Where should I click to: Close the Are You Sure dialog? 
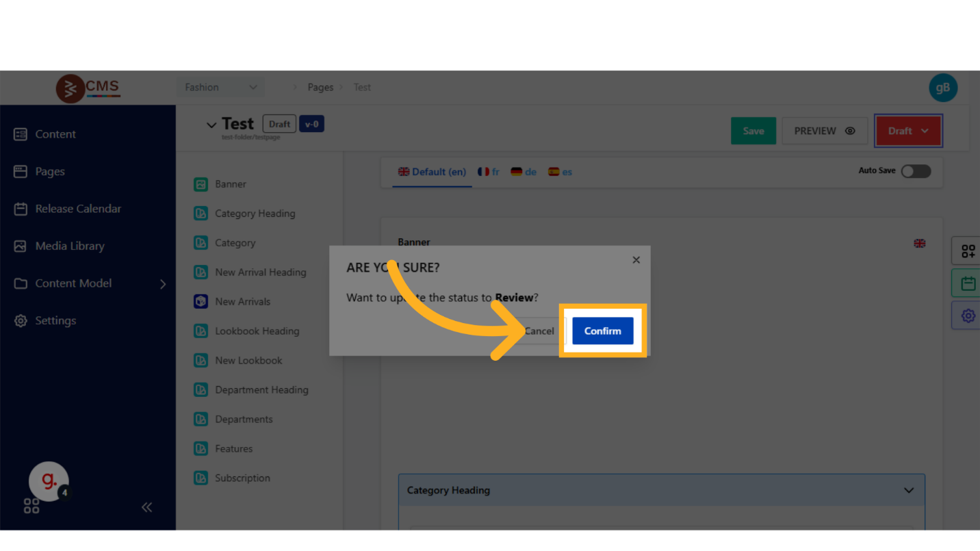[x=636, y=260]
